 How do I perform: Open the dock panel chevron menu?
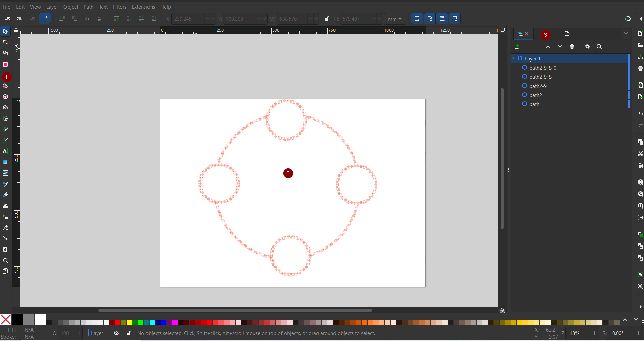(x=626, y=34)
